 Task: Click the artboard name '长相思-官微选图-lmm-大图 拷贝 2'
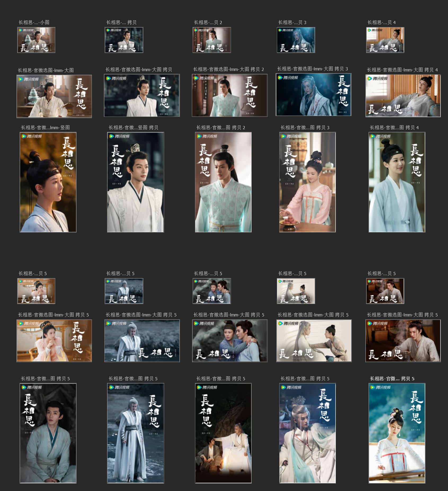coord(229,69)
